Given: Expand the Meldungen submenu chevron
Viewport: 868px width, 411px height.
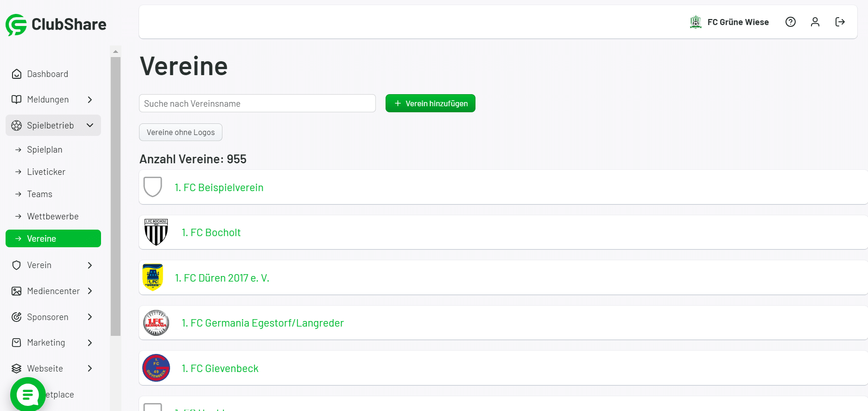Looking at the screenshot, I should pyautogui.click(x=90, y=100).
